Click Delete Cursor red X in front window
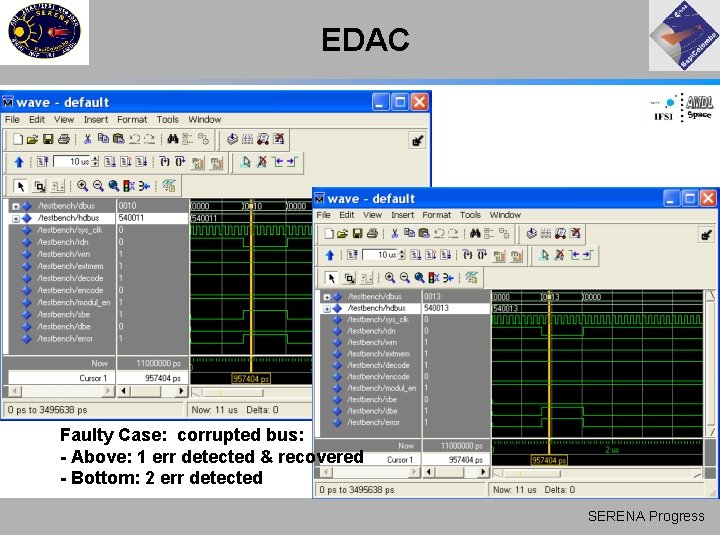 pos(559,255)
